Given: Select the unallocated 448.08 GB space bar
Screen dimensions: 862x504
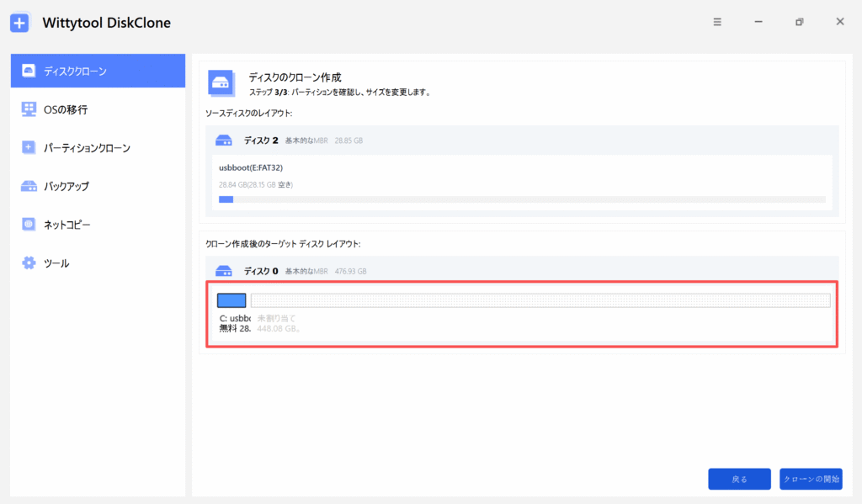Looking at the screenshot, I should [x=540, y=300].
